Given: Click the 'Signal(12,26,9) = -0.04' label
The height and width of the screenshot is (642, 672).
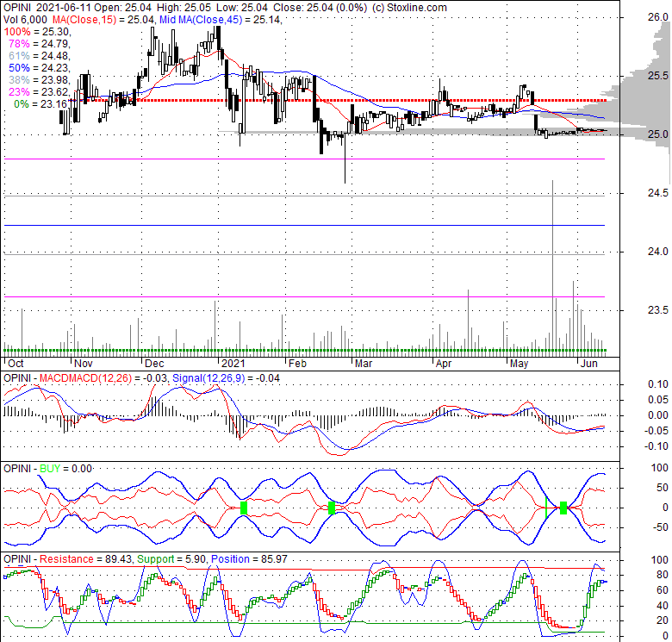Looking at the screenshot, I should point(226,378).
